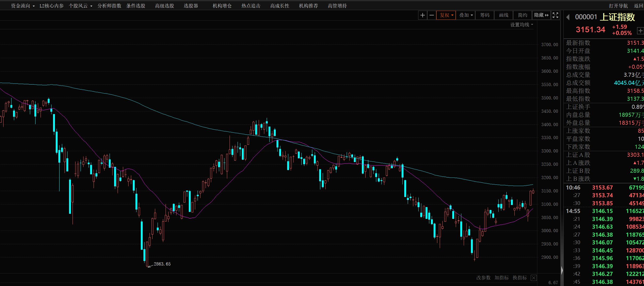
Task: Click 改参数 to modify indicator parameters
Action: [x=483, y=278]
